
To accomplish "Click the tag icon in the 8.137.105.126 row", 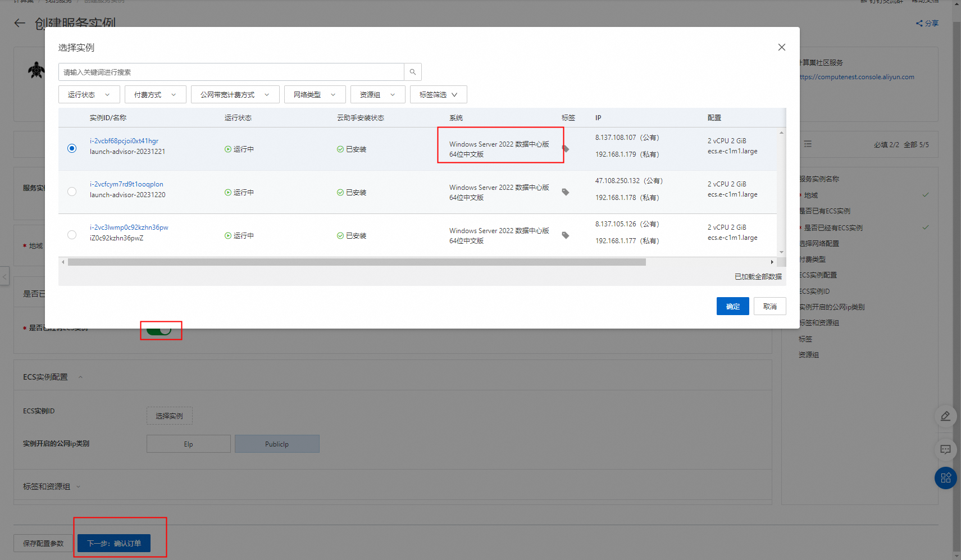I will tap(566, 235).
